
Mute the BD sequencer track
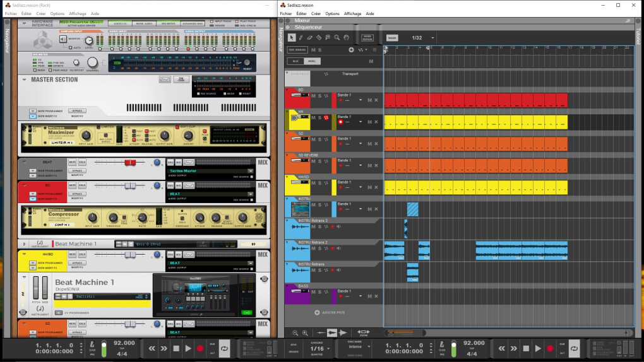pos(313,96)
